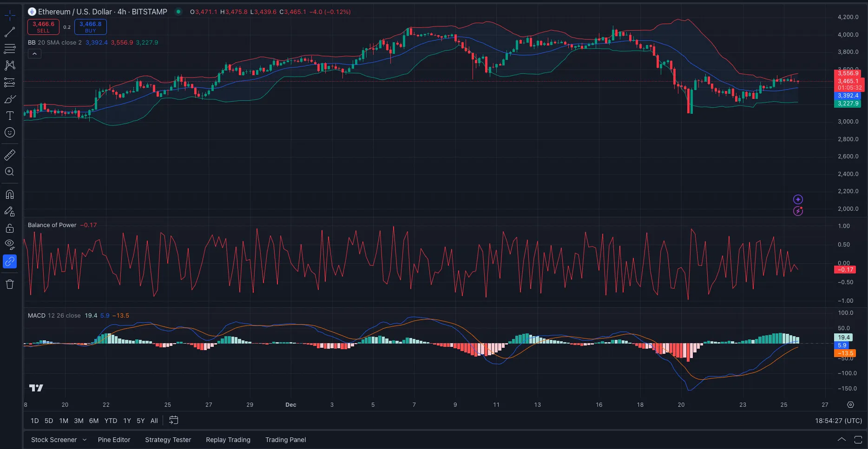
Task: Select the brush drawing tool
Action: coord(10,99)
